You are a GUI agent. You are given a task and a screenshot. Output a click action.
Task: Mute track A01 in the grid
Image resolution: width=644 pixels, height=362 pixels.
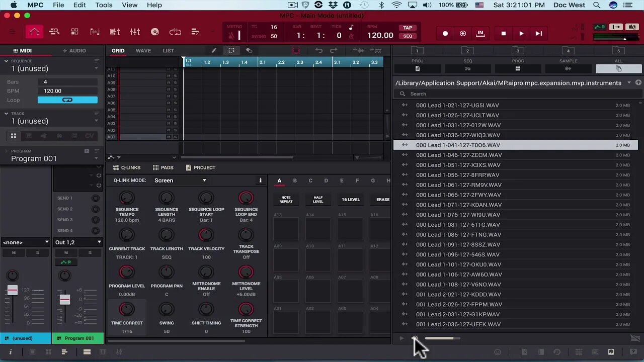point(169,137)
